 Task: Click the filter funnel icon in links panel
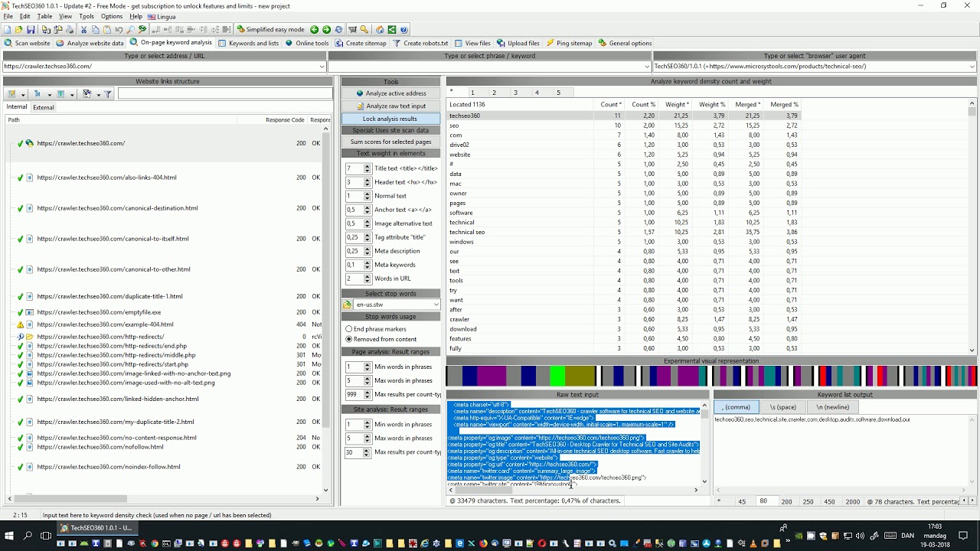click(x=108, y=94)
